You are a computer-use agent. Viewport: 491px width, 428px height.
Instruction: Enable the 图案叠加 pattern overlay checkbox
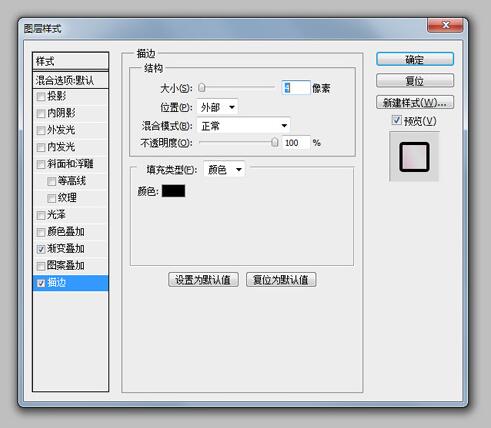coord(41,266)
